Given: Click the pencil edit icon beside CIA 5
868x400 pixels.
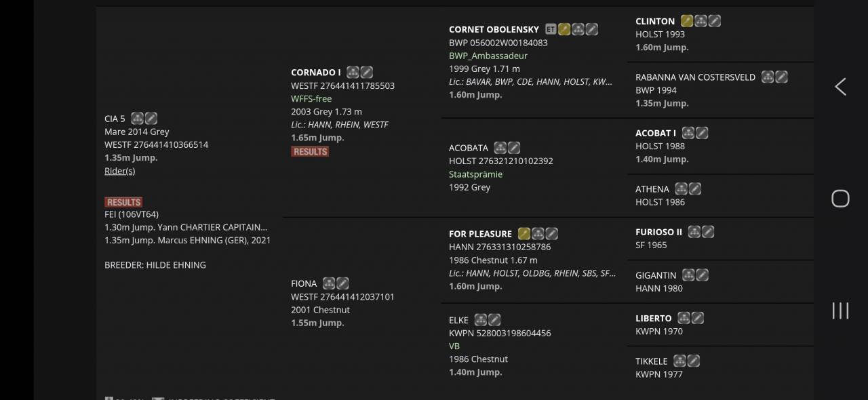Looking at the screenshot, I should point(151,119).
